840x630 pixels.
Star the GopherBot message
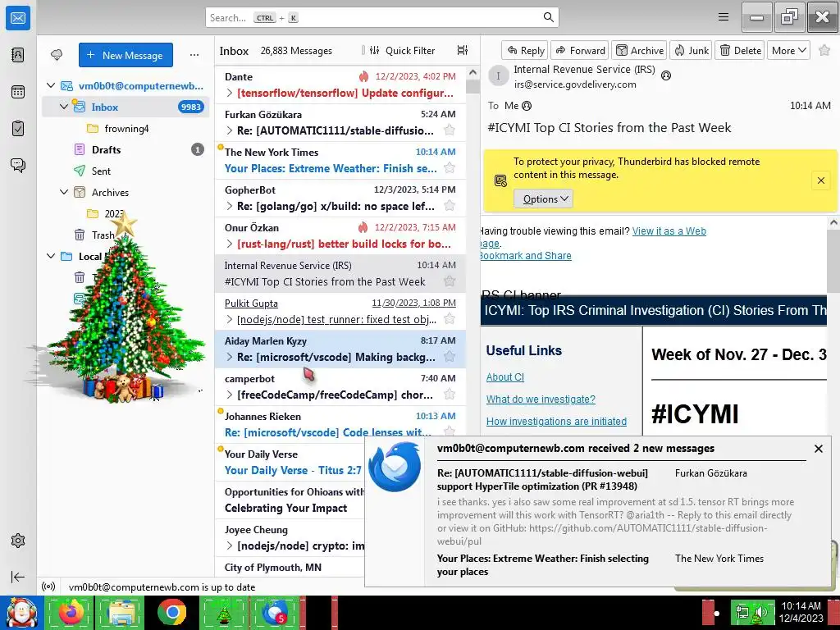click(x=450, y=206)
